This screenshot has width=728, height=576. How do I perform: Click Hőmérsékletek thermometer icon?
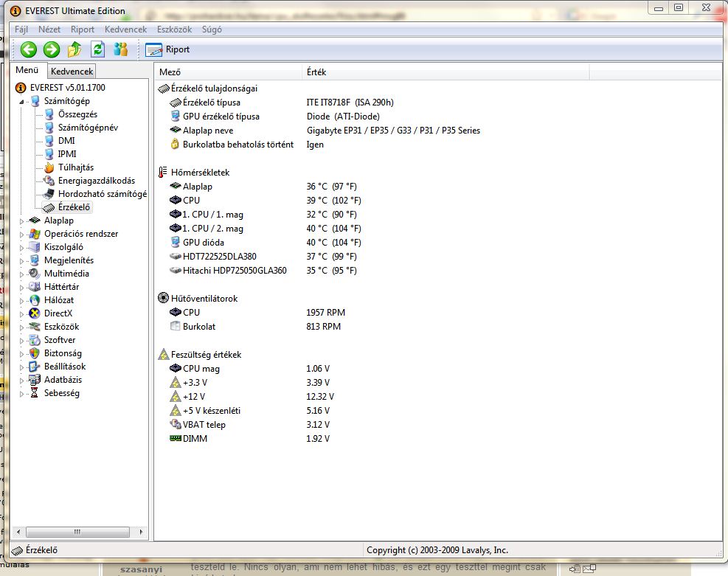click(x=162, y=172)
